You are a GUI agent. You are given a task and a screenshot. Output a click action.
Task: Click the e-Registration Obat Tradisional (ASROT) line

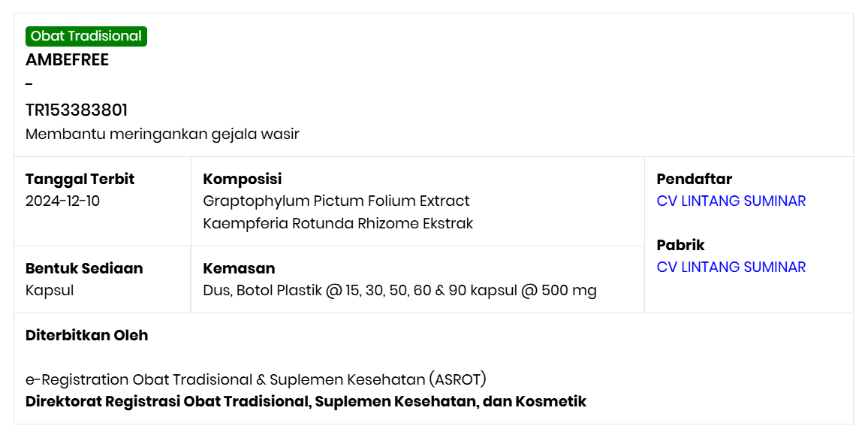coord(256,379)
